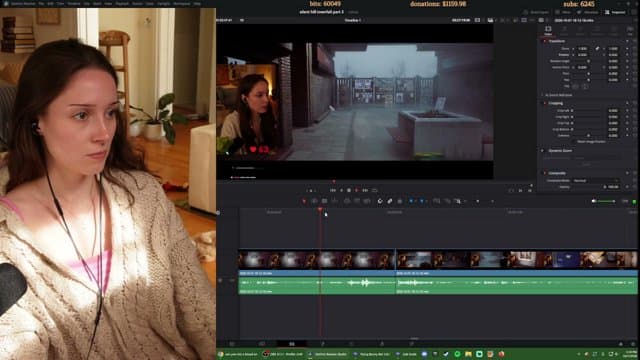This screenshot has height=360, width=640.
Task: Click the Play forward transport button
Action: pos(356,190)
